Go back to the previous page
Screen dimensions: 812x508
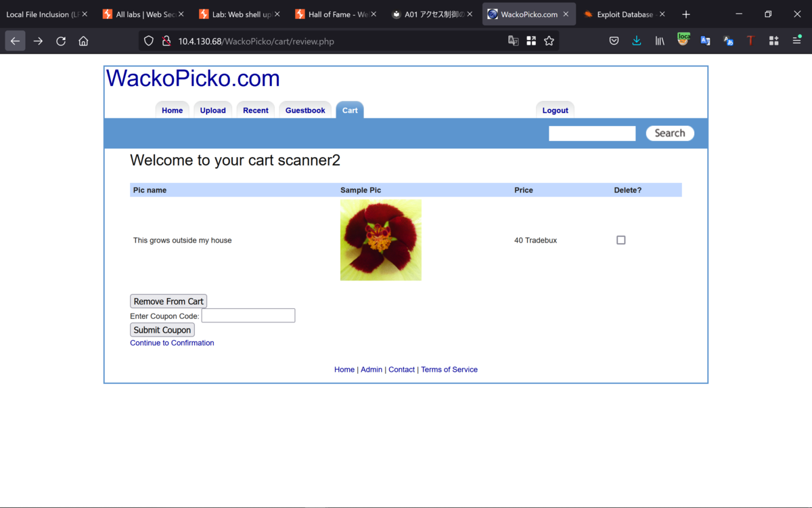15,41
